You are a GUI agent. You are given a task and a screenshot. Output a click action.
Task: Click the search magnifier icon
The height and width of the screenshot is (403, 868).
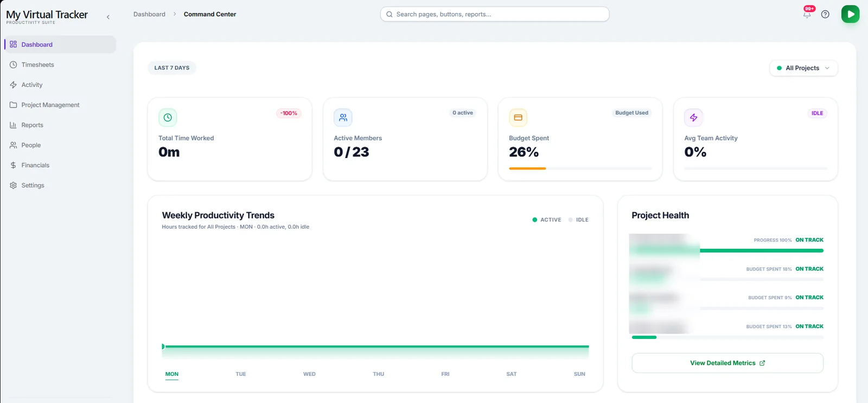390,14
